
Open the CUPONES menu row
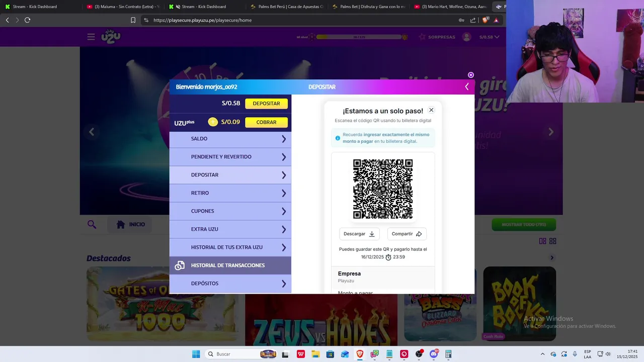pos(230,211)
